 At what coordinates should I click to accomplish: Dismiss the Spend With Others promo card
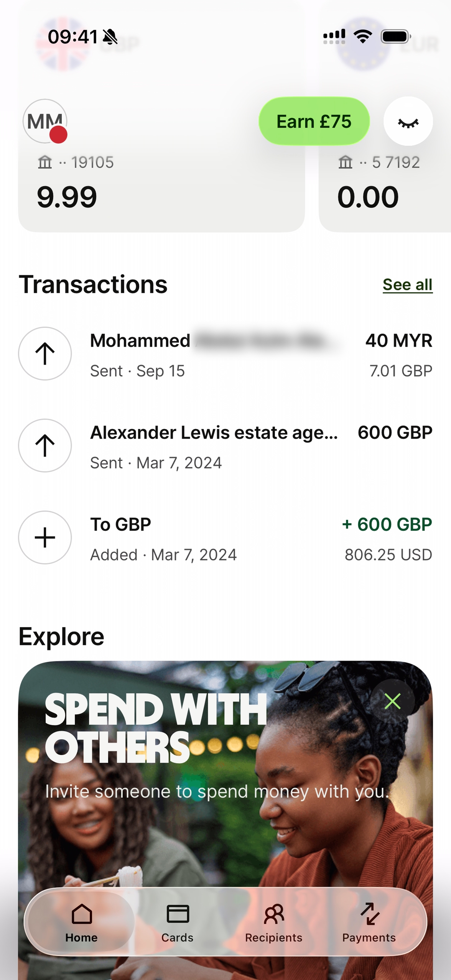pos(392,701)
